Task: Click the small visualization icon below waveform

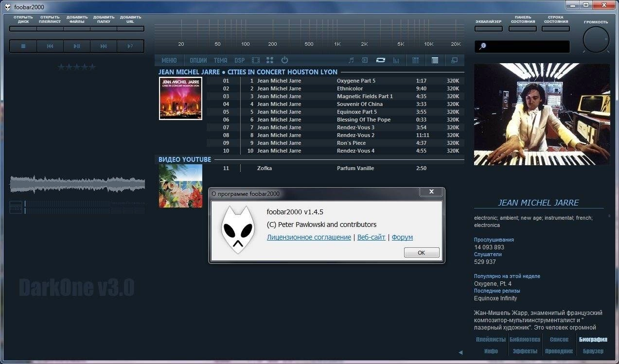Action: [16, 207]
